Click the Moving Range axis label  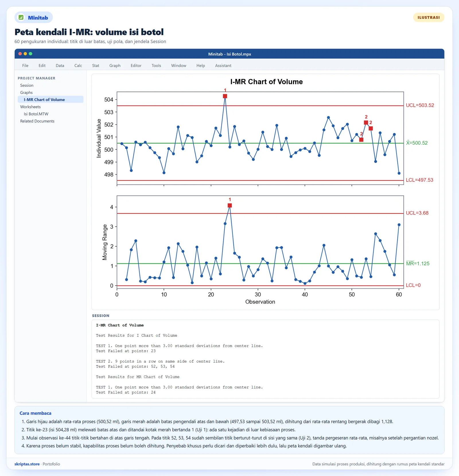coord(105,242)
